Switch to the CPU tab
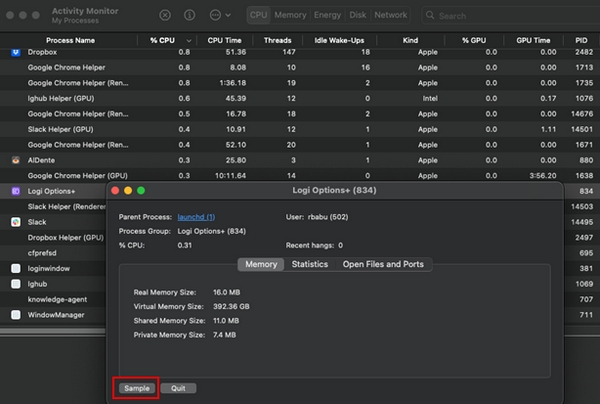Image resolution: width=600 pixels, height=404 pixels. point(258,15)
